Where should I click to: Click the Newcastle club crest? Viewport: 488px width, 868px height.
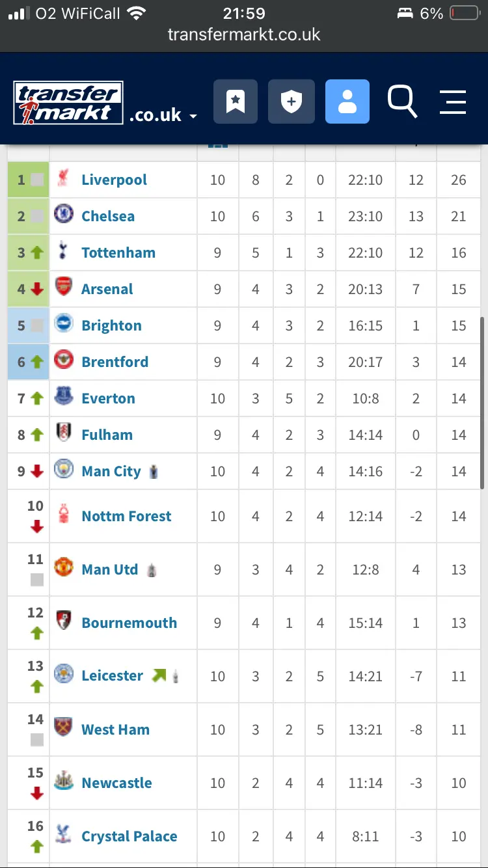[x=64, y=782]
